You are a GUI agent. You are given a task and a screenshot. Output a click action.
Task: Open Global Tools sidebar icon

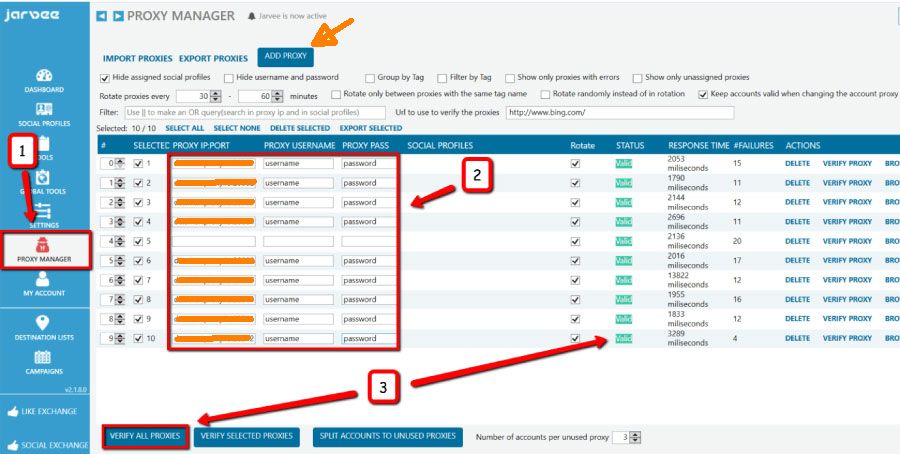pyautogui.click(x=44, y=179)
